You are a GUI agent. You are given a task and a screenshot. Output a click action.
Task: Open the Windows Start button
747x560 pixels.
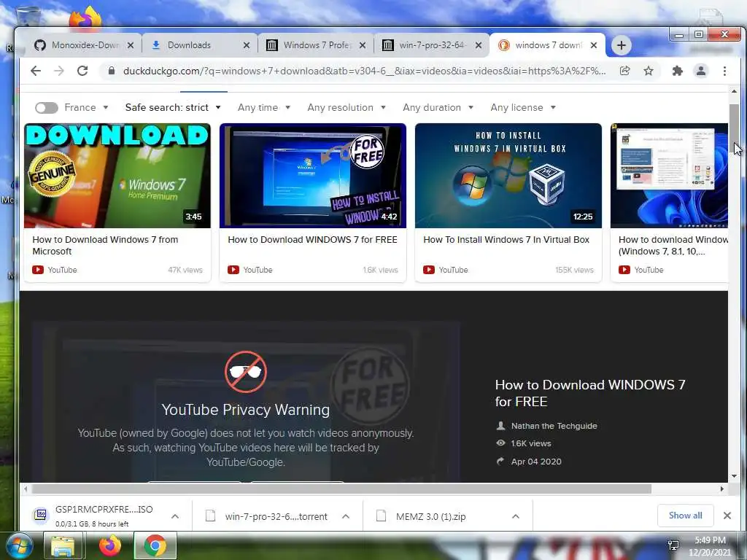(20, 545)
